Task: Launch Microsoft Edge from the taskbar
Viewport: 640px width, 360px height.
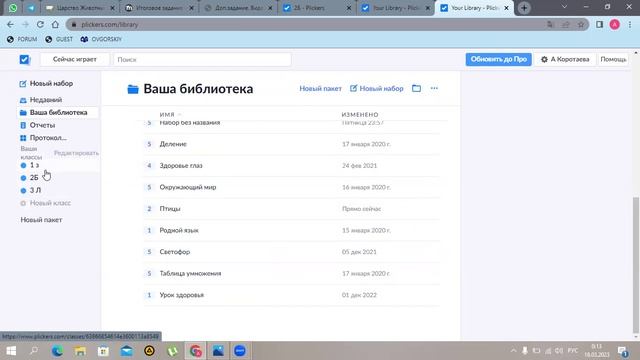Action: pyautogui.click(x=57, y=351)
